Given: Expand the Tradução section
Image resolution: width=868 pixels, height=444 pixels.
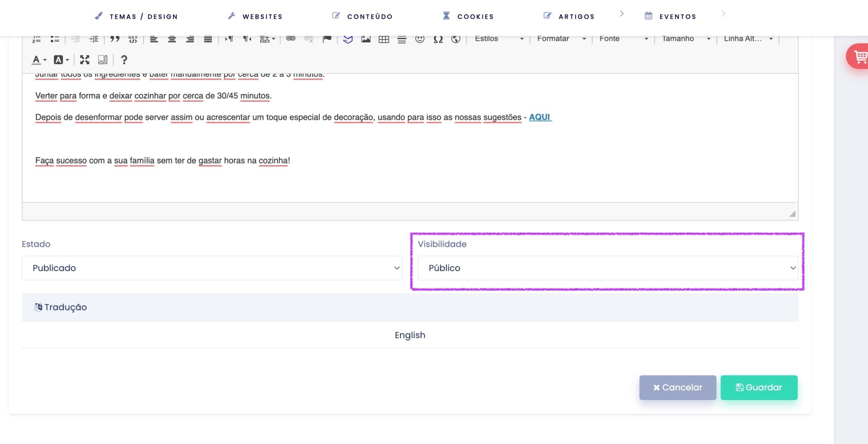Looking at the screenshot, I should 410,307.
